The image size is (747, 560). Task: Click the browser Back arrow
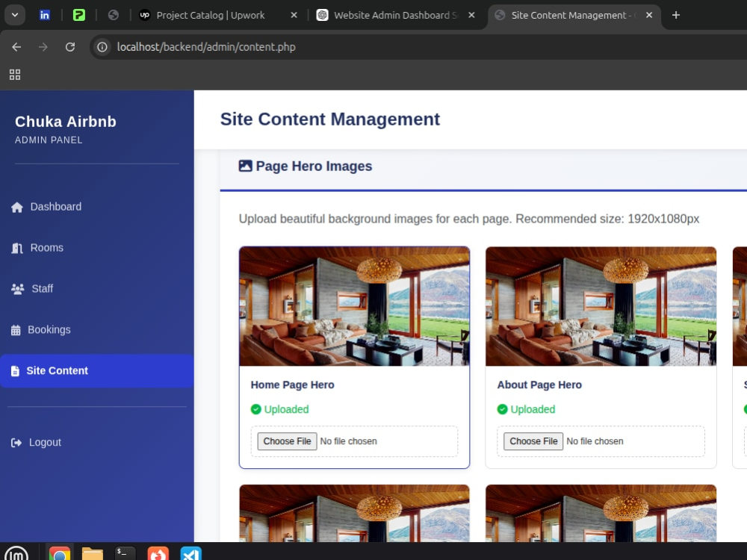point(16,46)
